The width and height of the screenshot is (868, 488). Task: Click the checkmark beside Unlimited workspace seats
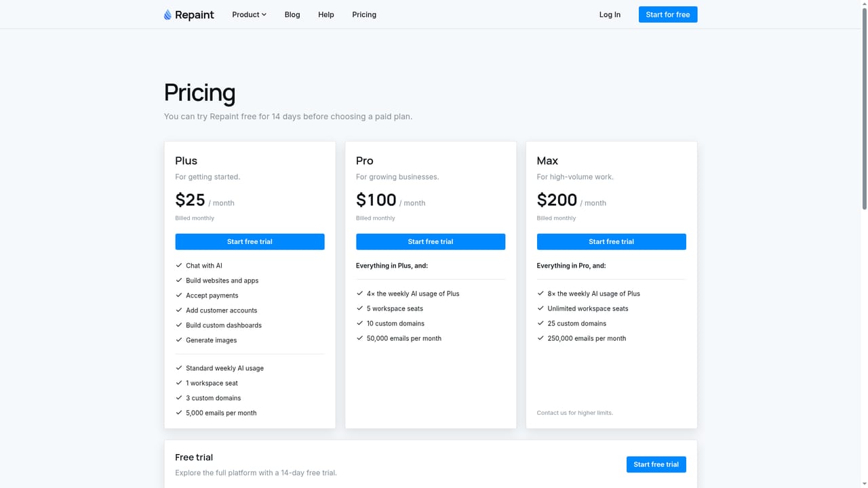tap(540, 308)
